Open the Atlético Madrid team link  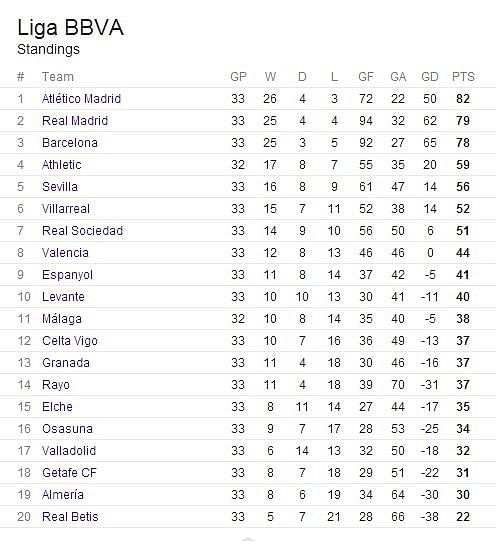pyautogui.click(x=81, y=99)
